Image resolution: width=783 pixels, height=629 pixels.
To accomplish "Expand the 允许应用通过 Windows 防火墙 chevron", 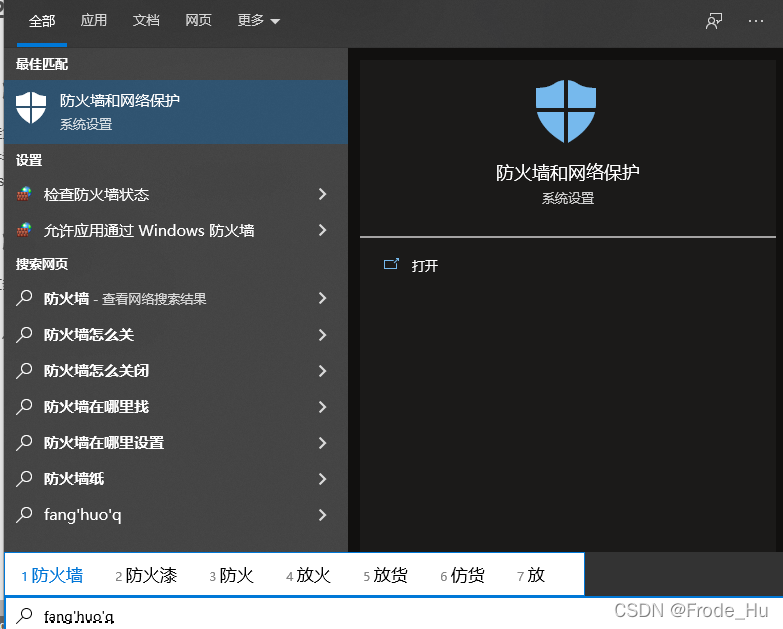I will click(323, 230).
